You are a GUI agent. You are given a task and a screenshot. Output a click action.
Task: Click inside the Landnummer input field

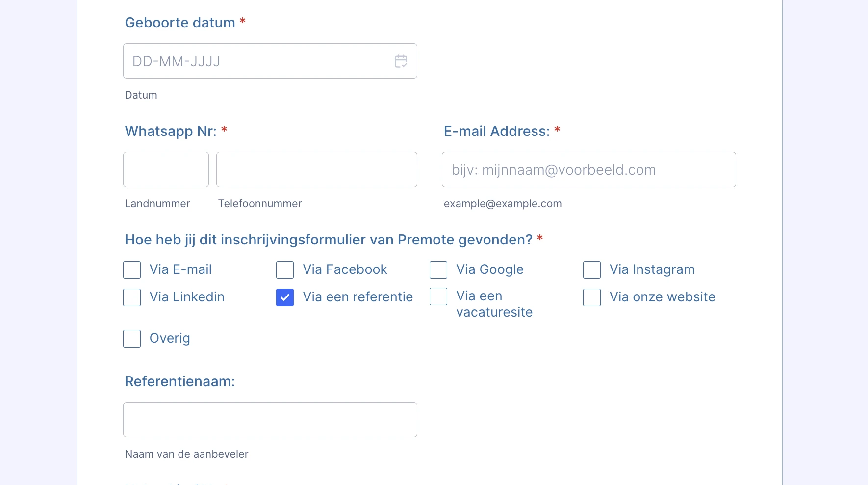(165, 169)
